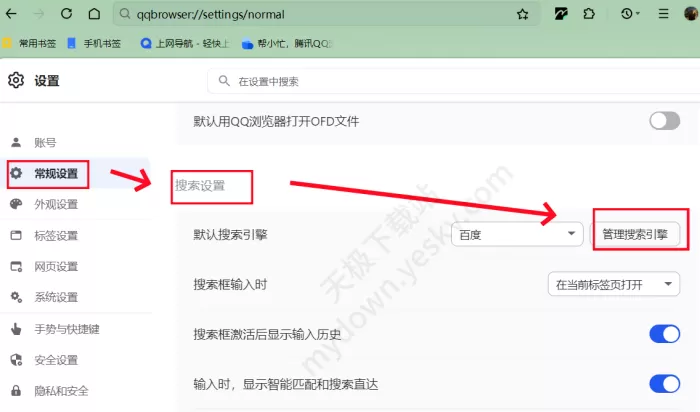Open the history clock icon

click(x=629, y=14)
